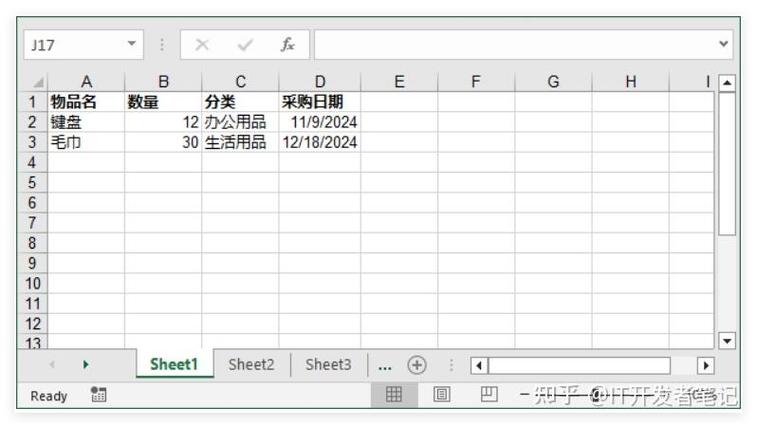Click horizontal scrollbar right arrow
The image size is (757, 427).
tap(706, 366)
